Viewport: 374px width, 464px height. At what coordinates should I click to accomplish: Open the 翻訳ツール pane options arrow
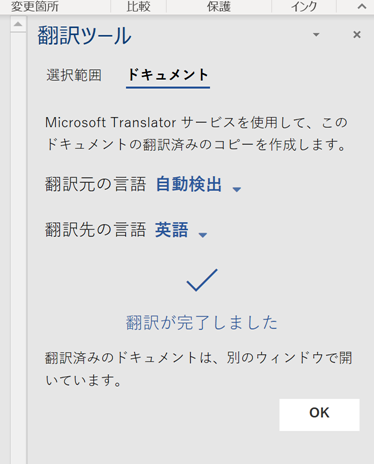(316, 35)
